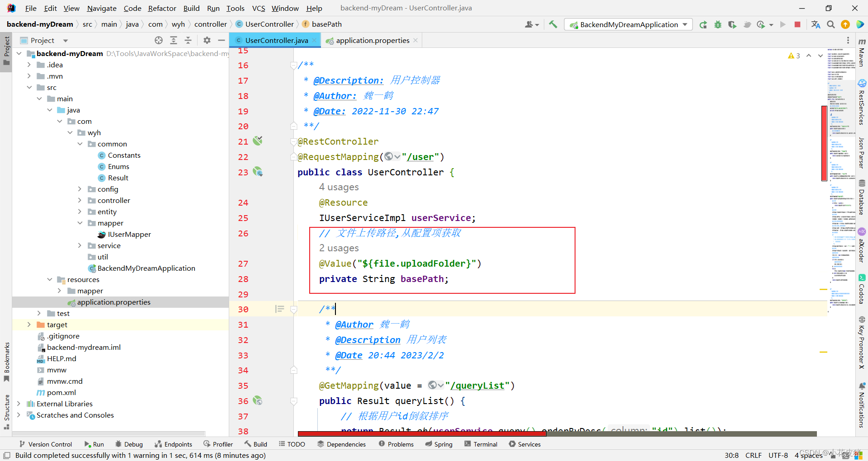The height and width of the screenshot is (461, 868).
Task: Run with coverage icon in toolbar
Action: [x=732, y=24]
